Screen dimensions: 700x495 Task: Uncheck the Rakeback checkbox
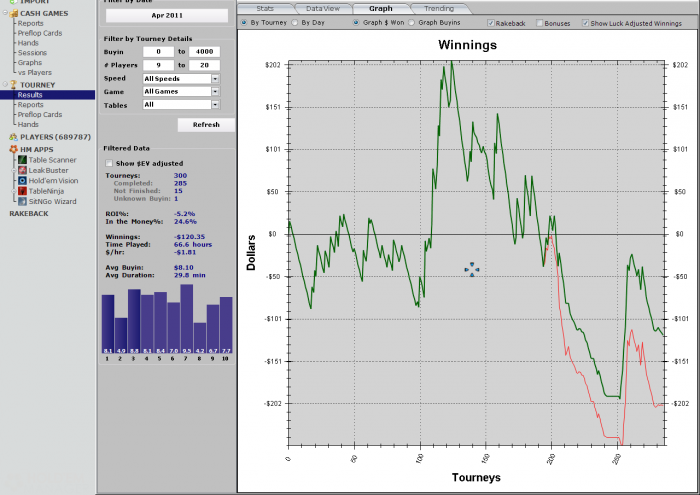click(491, 23)
